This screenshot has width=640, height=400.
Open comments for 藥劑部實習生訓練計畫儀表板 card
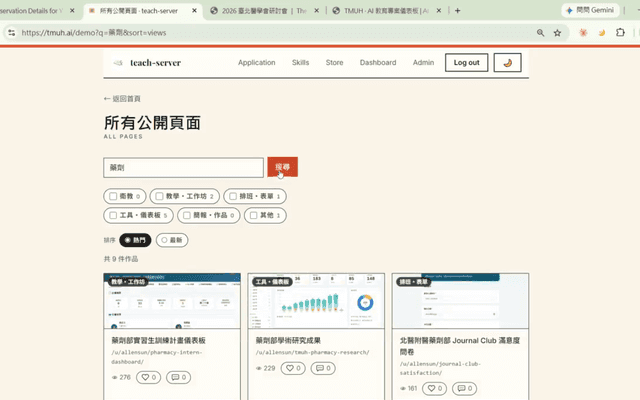click(x=178, y=377)
